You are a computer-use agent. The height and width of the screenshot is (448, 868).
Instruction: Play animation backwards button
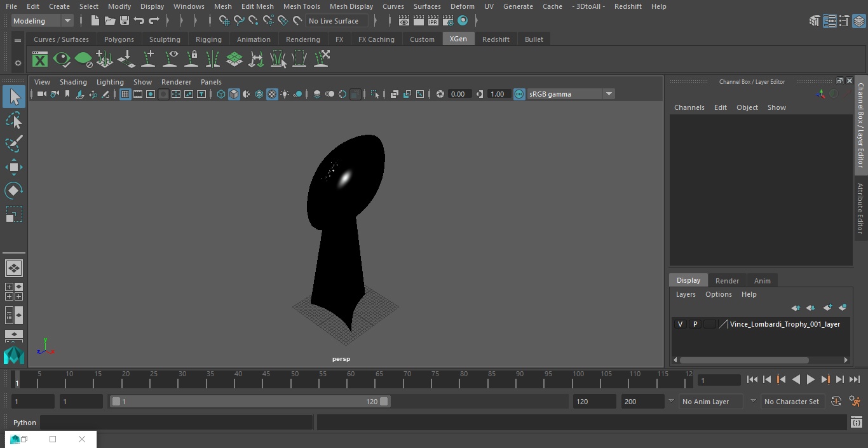[796, 379]
